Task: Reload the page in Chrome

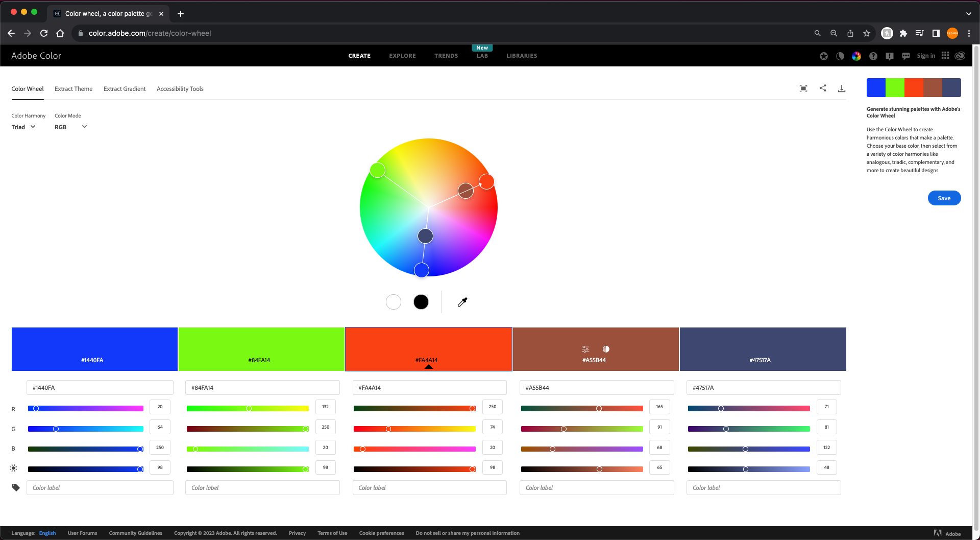Action: 44,33
